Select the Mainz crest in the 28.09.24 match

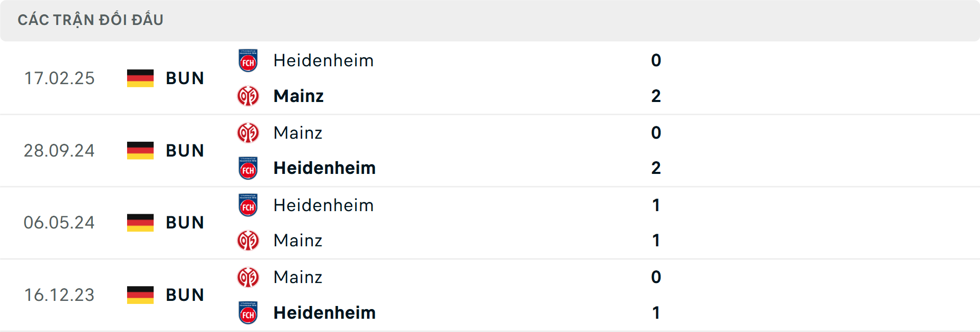click(x=249, y=133)
